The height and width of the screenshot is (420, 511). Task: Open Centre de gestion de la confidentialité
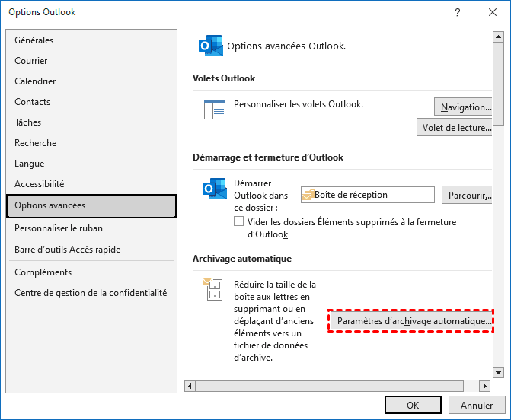[91, 292]
